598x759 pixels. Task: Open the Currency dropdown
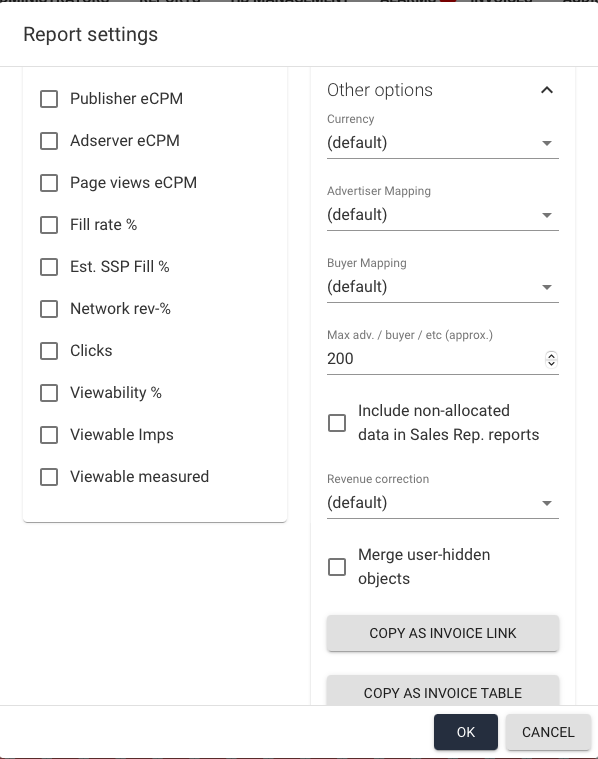click(x=443, y=143)
